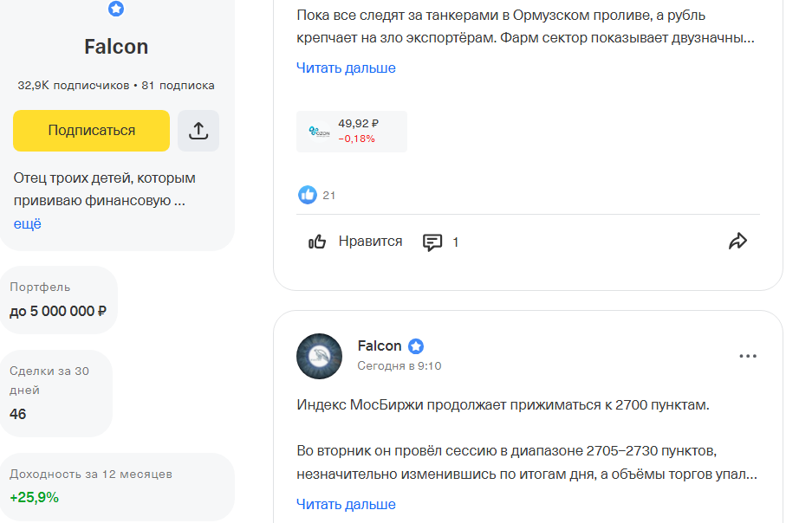This screenshot has width=812, height=523.
Task: Click the verified badge above the Falcon profile name
Action: pyautogui.click(x=116, y=10)
